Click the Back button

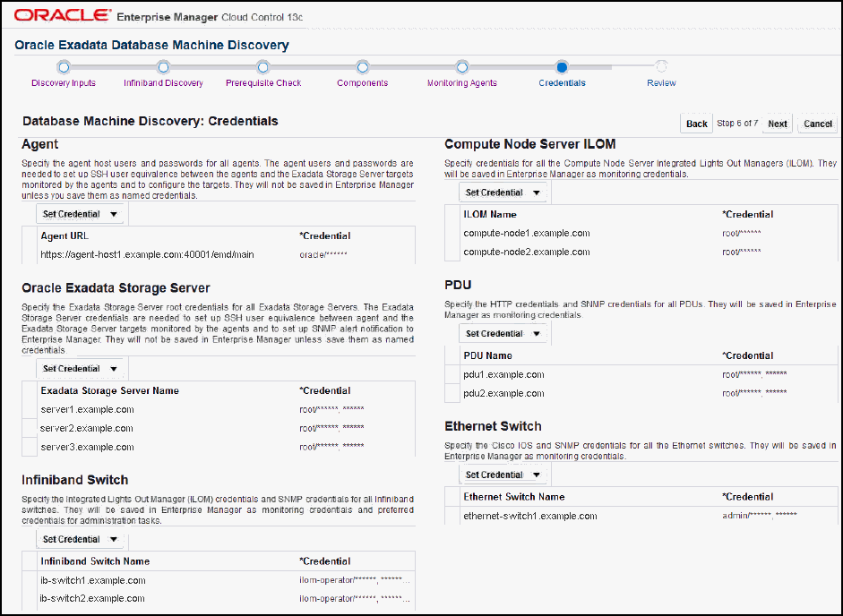(697, 124)
